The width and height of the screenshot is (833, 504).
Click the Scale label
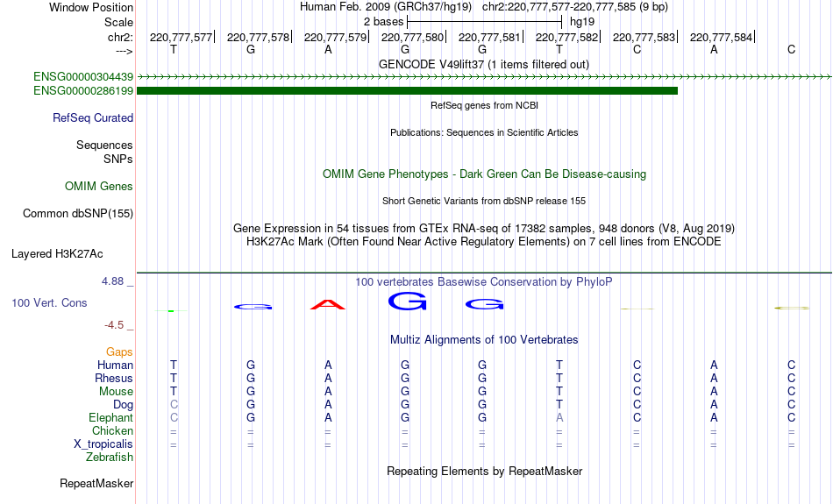click(x=118, y=22)
